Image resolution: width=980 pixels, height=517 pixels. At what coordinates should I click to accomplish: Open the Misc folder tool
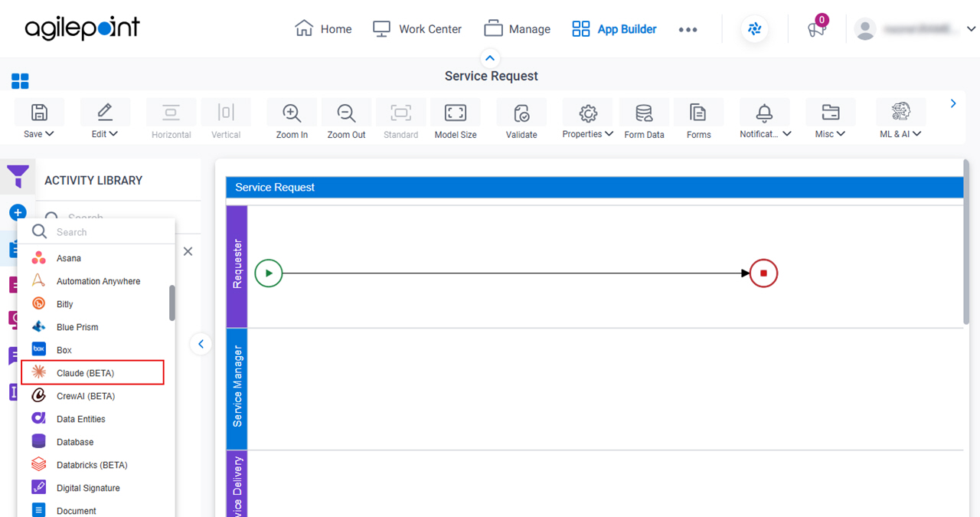pyautogui.click(x=830, y=113)
